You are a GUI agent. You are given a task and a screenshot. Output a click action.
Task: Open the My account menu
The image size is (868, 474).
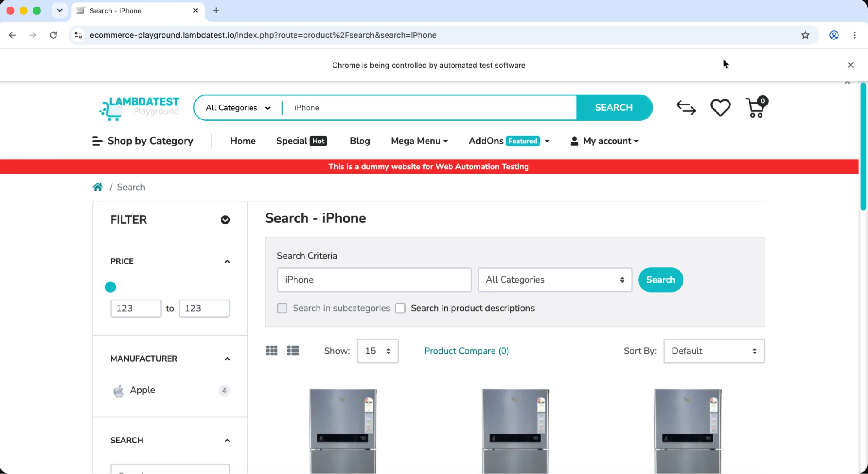click(x=604, y=141)
